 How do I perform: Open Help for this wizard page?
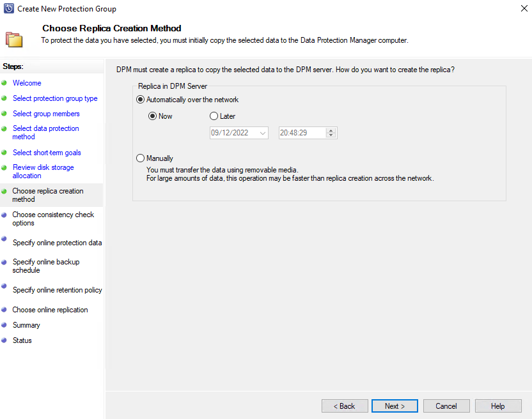coord(498,406)
